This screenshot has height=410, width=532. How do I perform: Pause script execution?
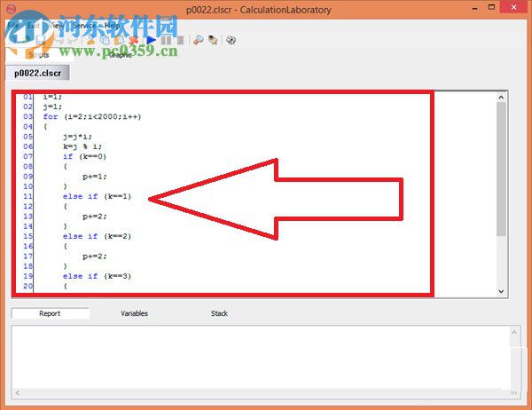coord(166,41)
